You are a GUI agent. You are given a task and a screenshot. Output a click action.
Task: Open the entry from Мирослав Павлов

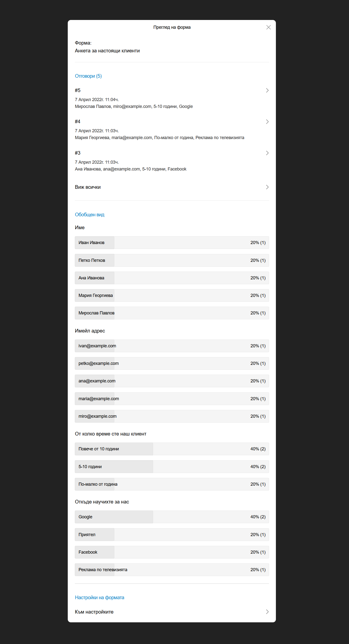(x=172, y=98)
